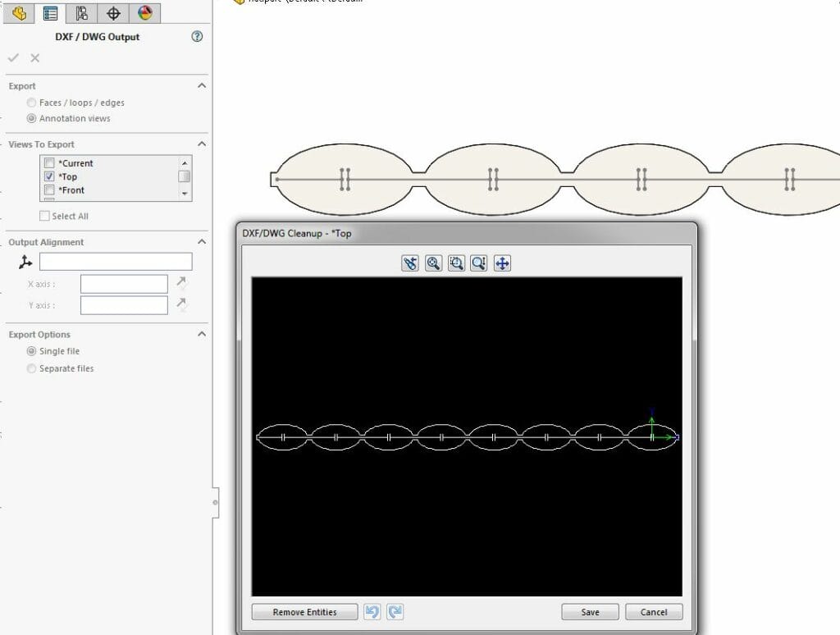The height and width of the screenshot is (635, 840).
Task: Uncheck the *Top view checkbox
Action: pos(49,176)
